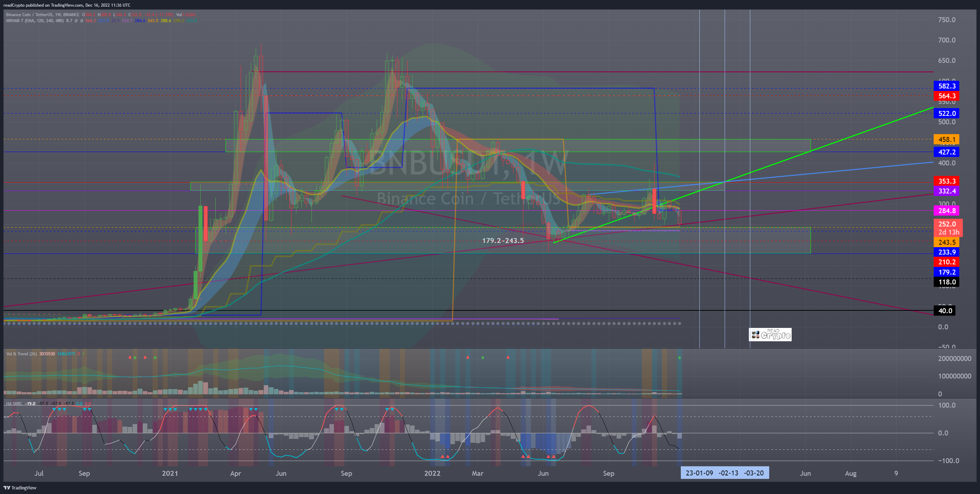
Task: Click the Vol 3.036M value in legend
Action: point(186,15)
